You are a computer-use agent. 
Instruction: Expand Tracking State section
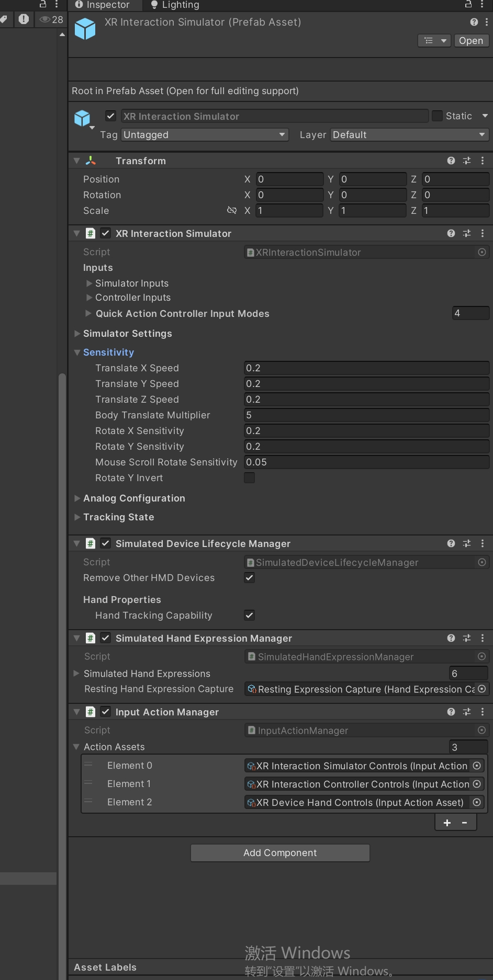click(77, 517)
